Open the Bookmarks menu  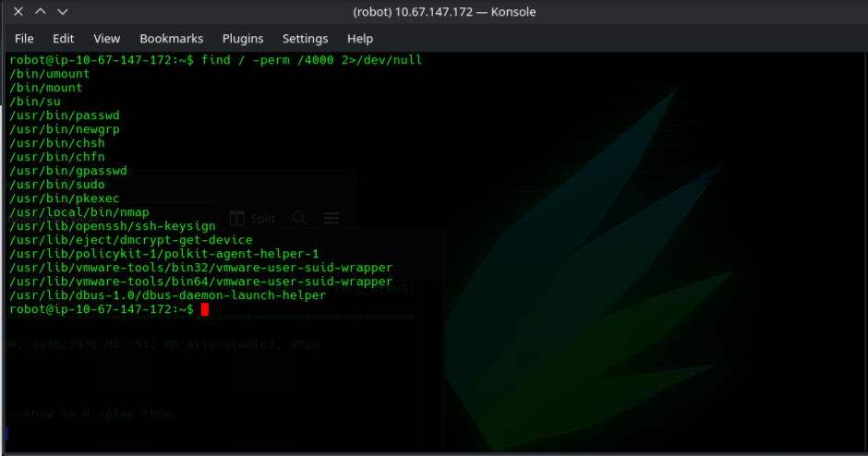click(171, 39)
